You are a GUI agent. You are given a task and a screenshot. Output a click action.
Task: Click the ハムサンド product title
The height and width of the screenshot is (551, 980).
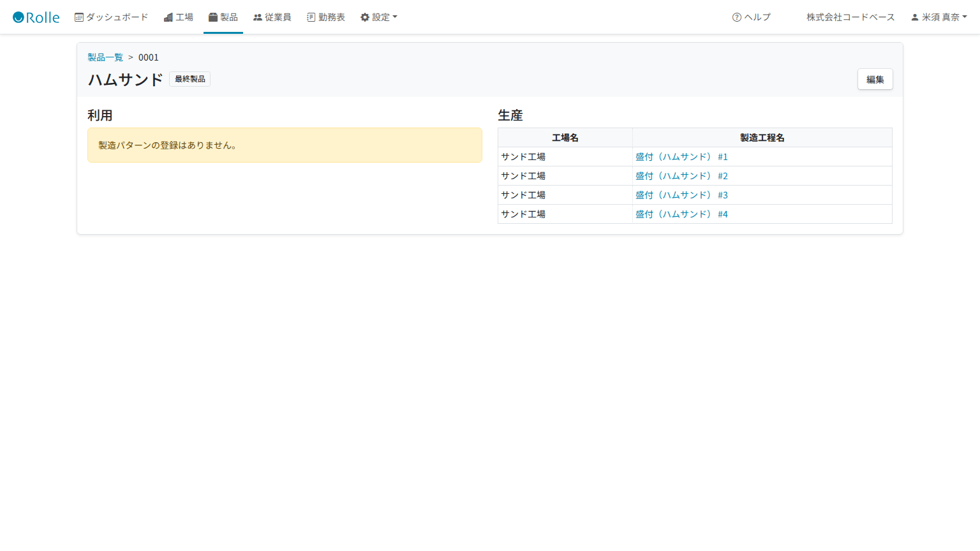126,80
